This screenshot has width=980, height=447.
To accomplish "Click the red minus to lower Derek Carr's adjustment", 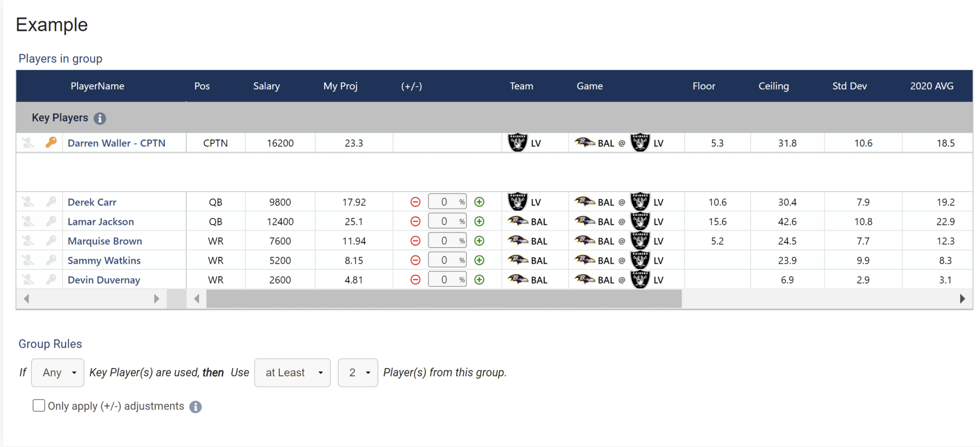I will (415, 202).
